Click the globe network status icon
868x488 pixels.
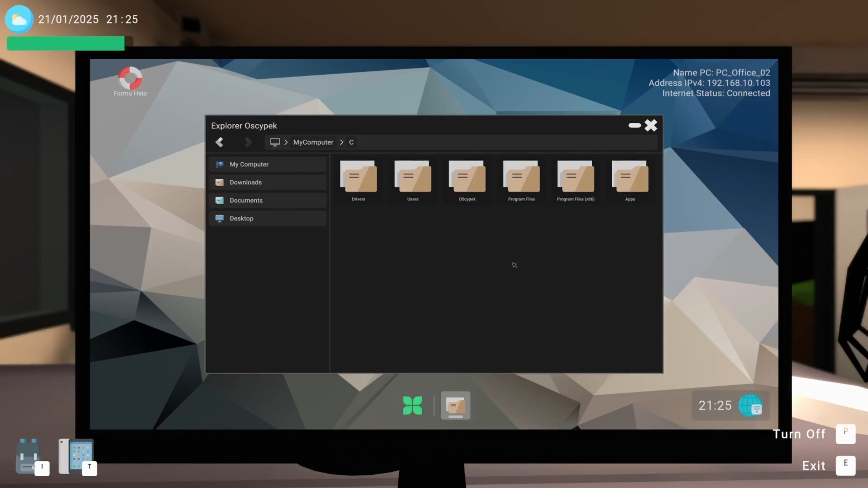click(x=750, y=405)
